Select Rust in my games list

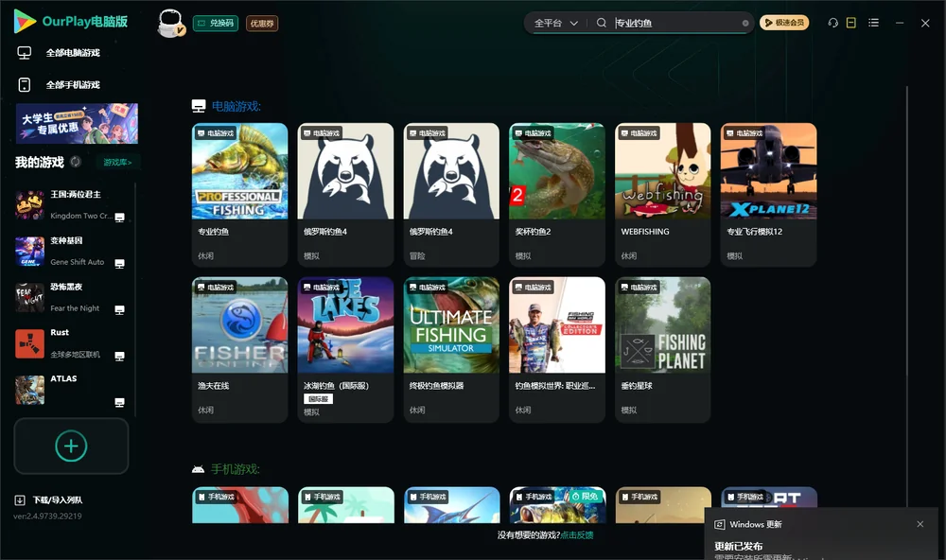pyautogui.click(x=73, y=344)
